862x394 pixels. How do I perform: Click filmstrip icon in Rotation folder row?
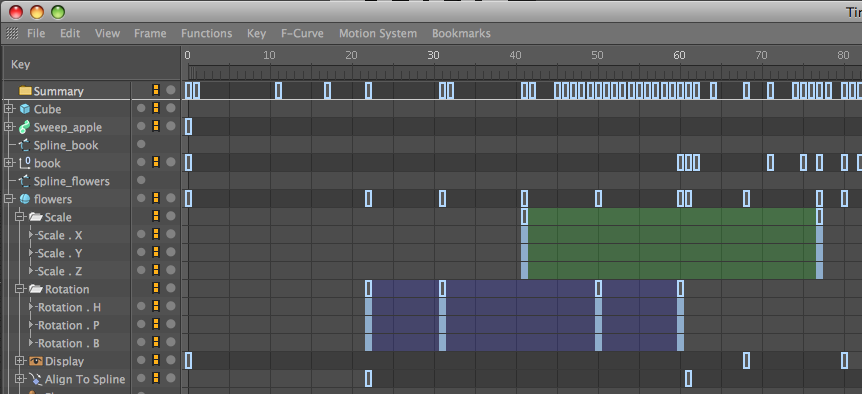point(156,288)
